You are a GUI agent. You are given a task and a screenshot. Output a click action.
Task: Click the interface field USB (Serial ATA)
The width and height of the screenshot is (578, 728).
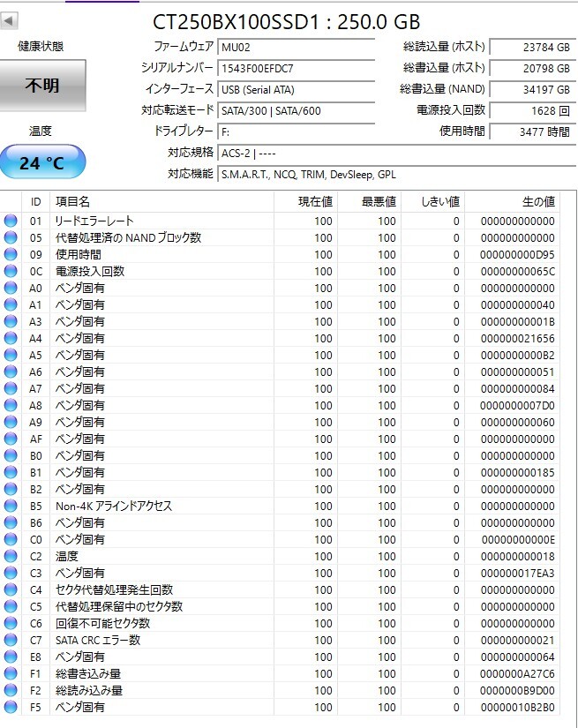coord(297,90)
